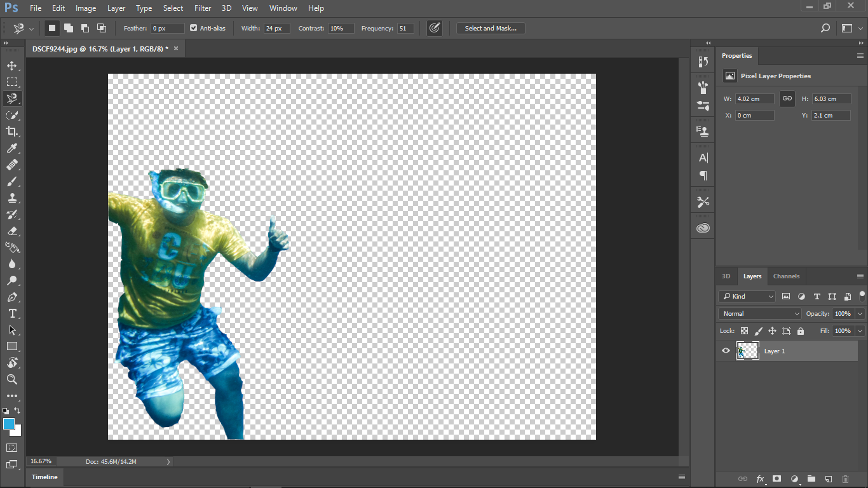868x488 pixels.
Task: Select the Pen tool
Action: (12, 297)
